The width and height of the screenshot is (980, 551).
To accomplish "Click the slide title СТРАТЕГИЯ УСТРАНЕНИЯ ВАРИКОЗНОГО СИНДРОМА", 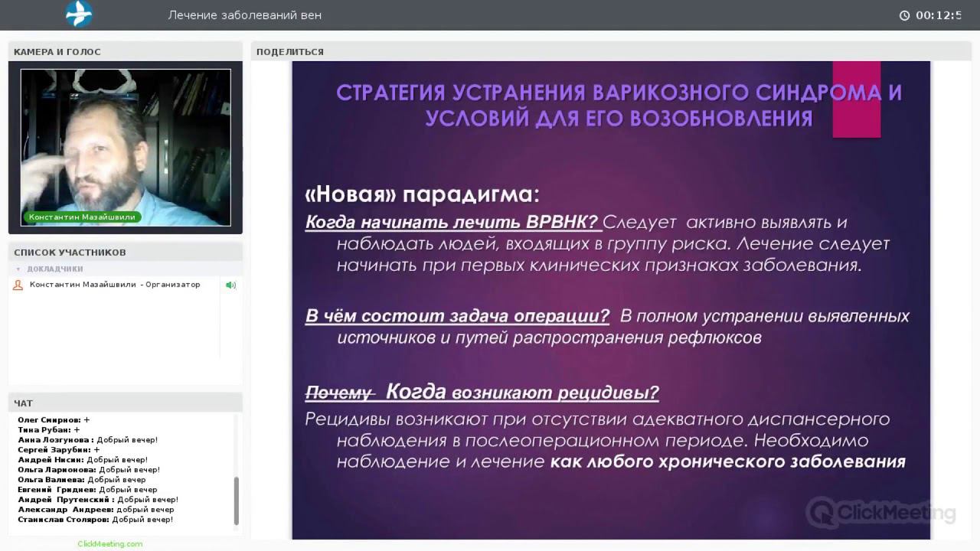I will pos(619,106).
